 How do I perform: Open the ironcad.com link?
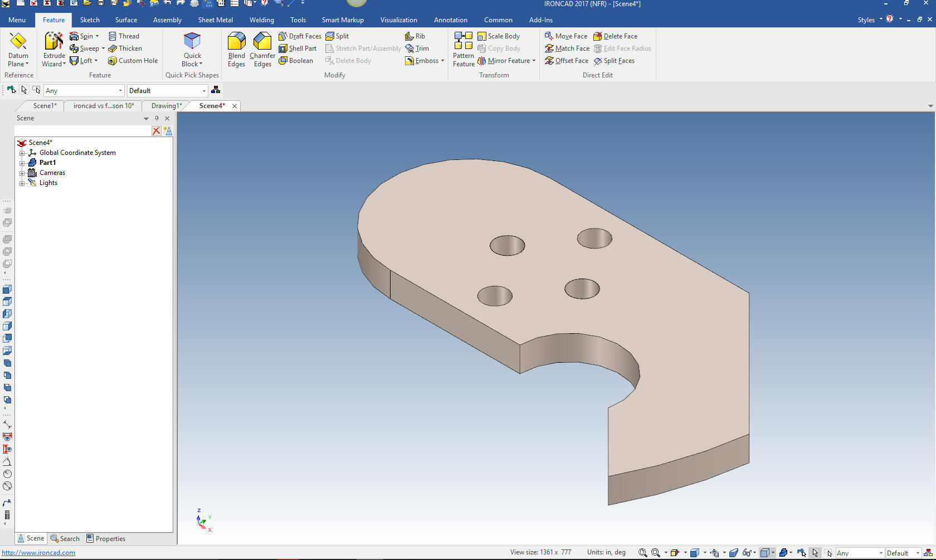38,553
